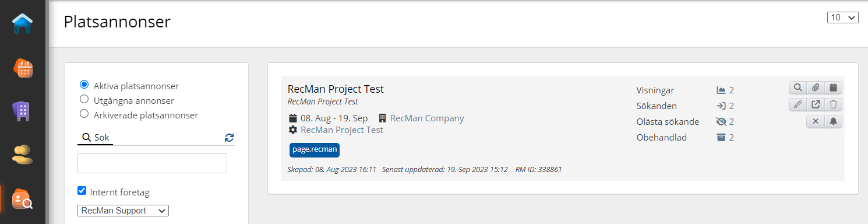Open the calendar icon in sidebar
Image resolution: width=868 pixels, height=224 pixels.
(23, 68)
